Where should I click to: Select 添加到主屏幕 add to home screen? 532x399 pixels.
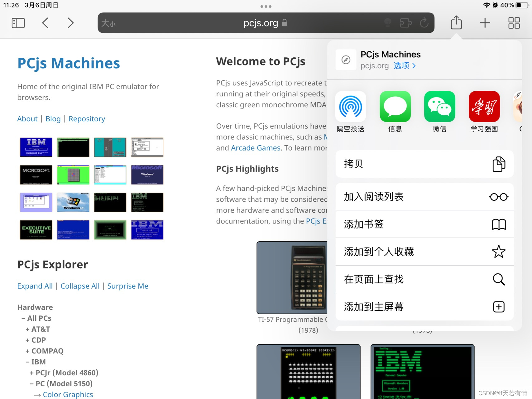tap(424, 307)
